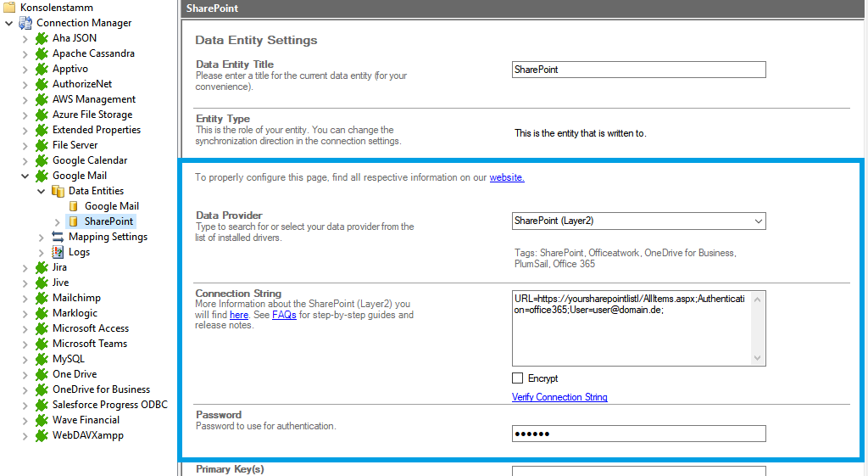
Task: Collapse the Google Mail connection node
Action: pyautogui.click(x=25, y=176)
